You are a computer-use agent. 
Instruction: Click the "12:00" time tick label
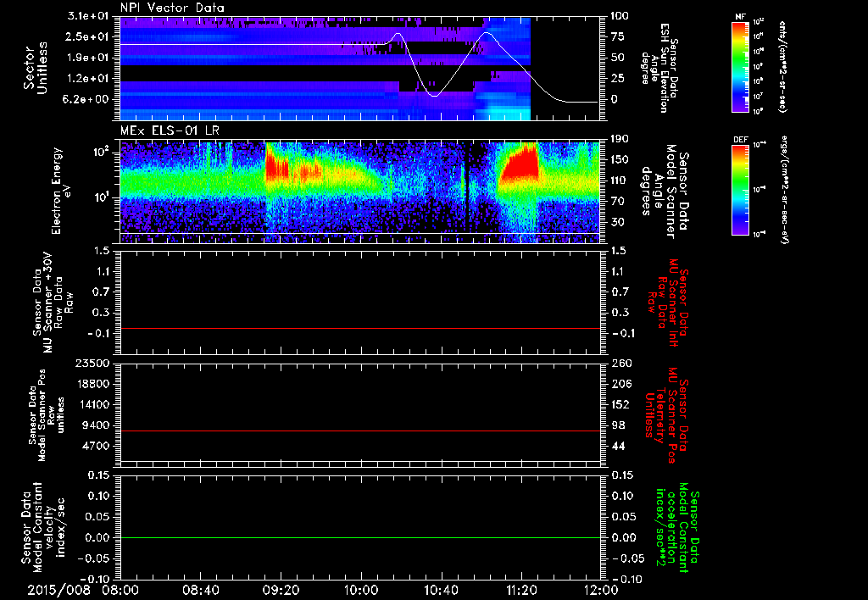601,590
